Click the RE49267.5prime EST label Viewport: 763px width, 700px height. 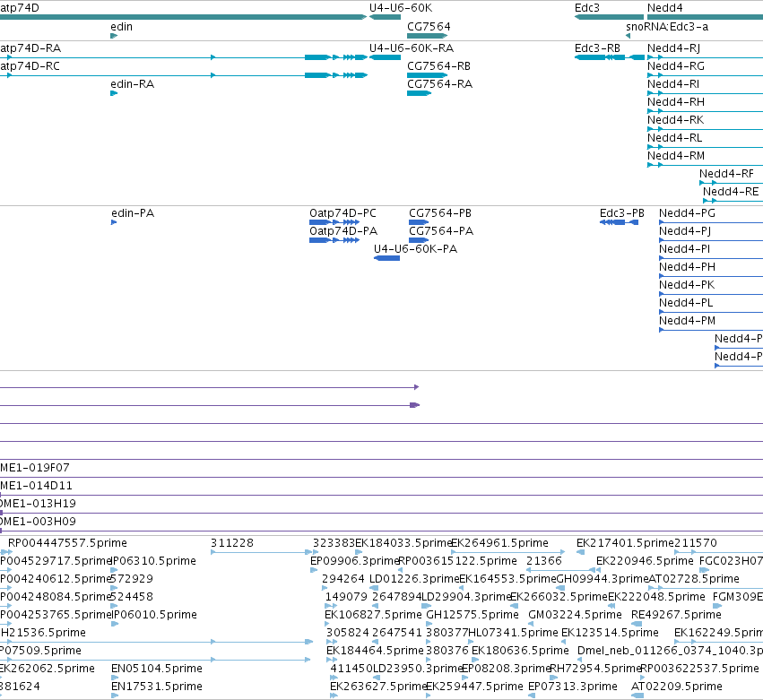pyautogui.click(x=676, y=615)
